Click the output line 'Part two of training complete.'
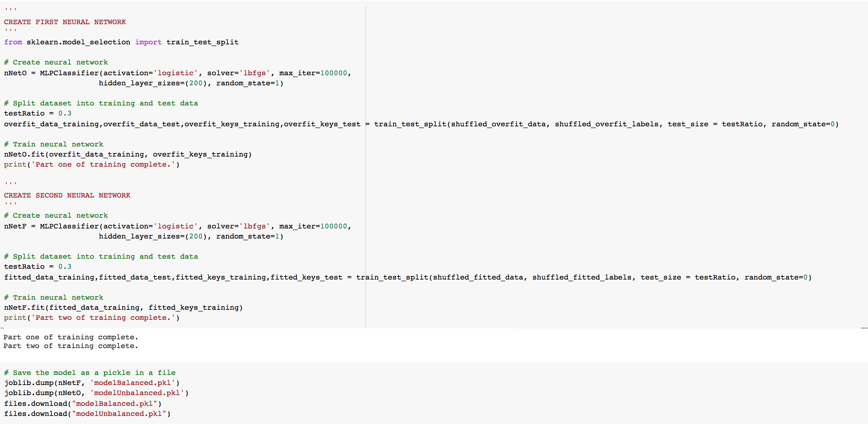The width and height of the screenshot is (868, 424). [71, 346]
